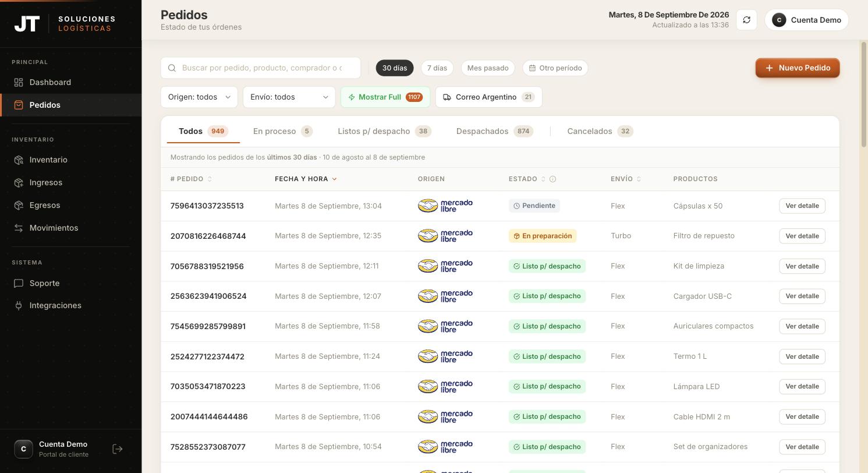Toggle the Correo Argentino filter
This screenshot has height=473, width=868.
489,97
